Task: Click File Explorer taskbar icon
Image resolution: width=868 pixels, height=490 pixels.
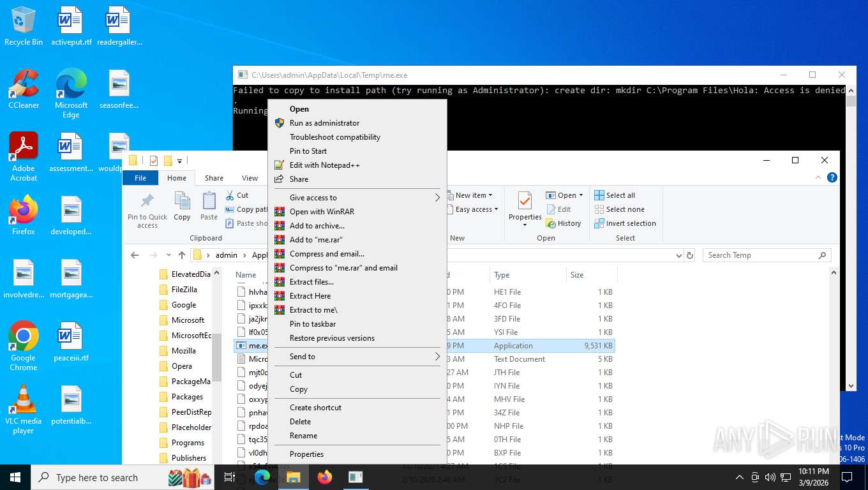Action: pyautogui.click(x=293, y=477)
